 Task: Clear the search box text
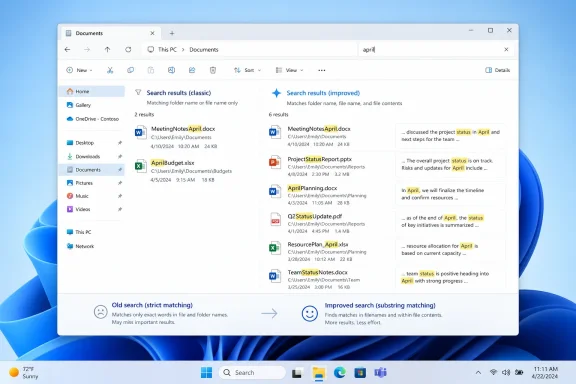(506, 50)
